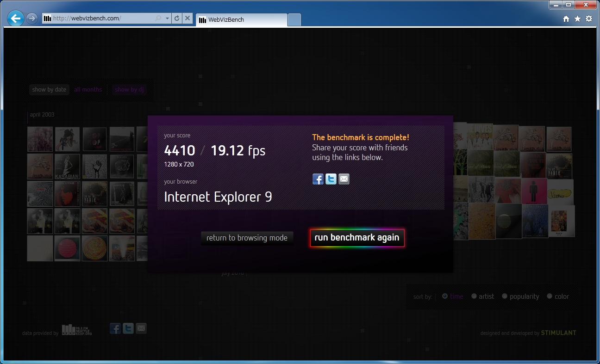
Task: Select the 'artist' sort option
Action: click(483, 296)
